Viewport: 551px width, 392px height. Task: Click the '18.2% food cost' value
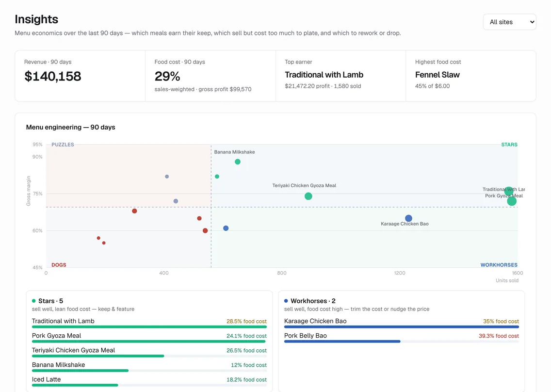coord(246,380)
